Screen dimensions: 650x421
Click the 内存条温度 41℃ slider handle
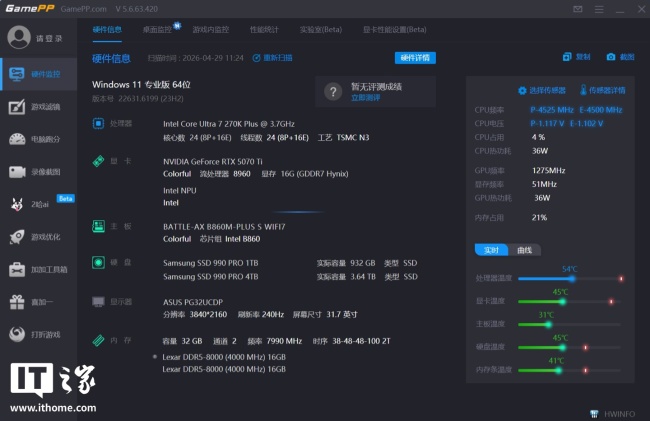(558, 370)
